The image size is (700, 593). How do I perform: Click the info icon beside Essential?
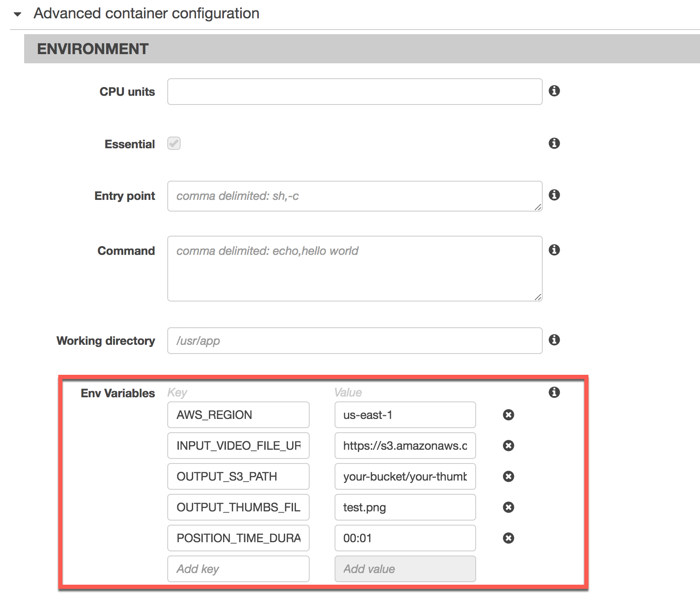pyautogui.click(x=555, y=144)
